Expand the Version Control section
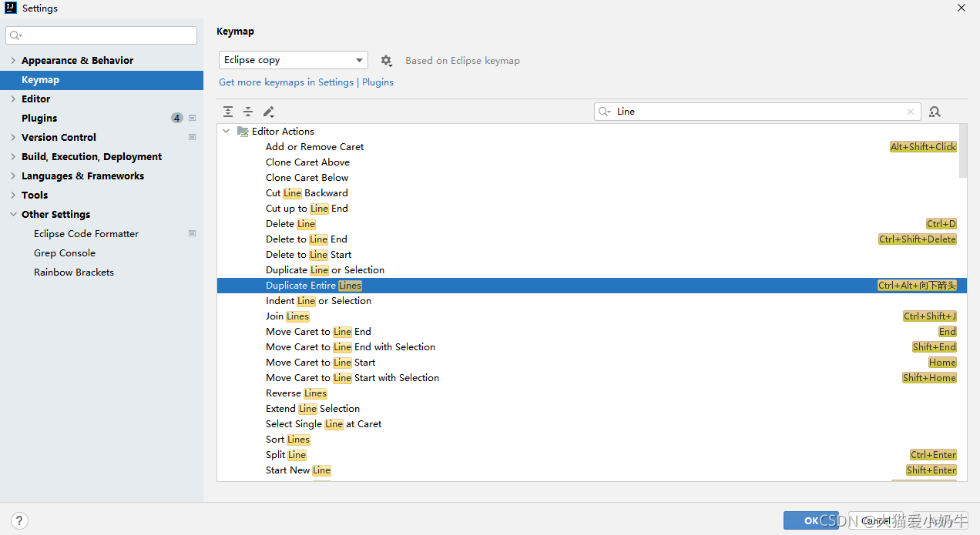 tap(13, 137)
